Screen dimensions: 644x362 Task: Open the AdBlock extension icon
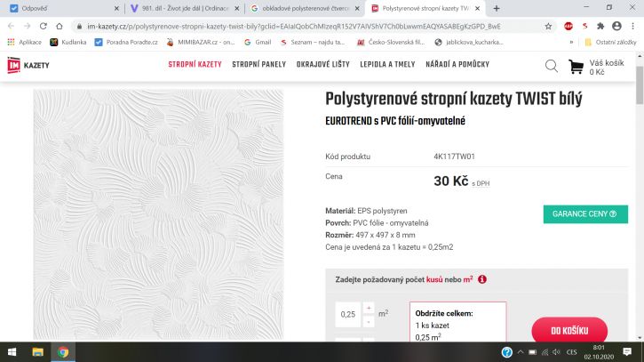[x=568, y=27]
